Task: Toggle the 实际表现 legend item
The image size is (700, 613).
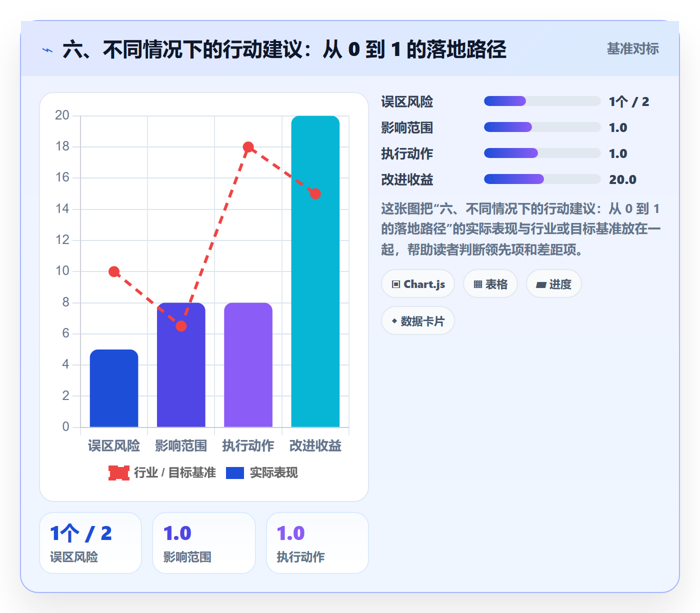Action: pos(261,472)
